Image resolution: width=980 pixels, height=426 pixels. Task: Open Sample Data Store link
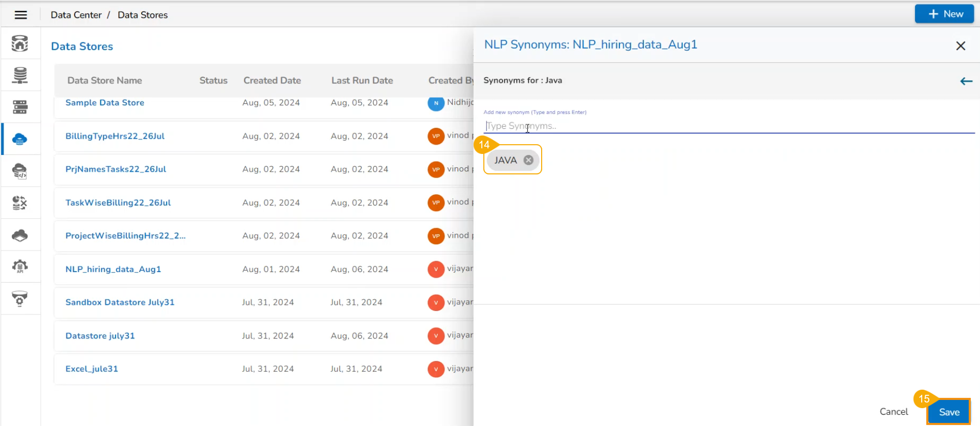105,103
